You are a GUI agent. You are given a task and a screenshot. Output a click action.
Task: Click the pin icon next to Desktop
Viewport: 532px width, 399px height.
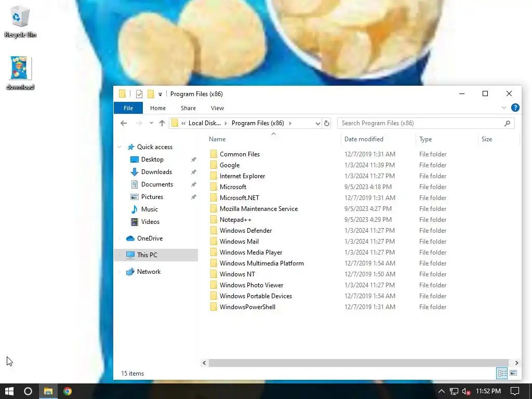(x=193, y=159)
